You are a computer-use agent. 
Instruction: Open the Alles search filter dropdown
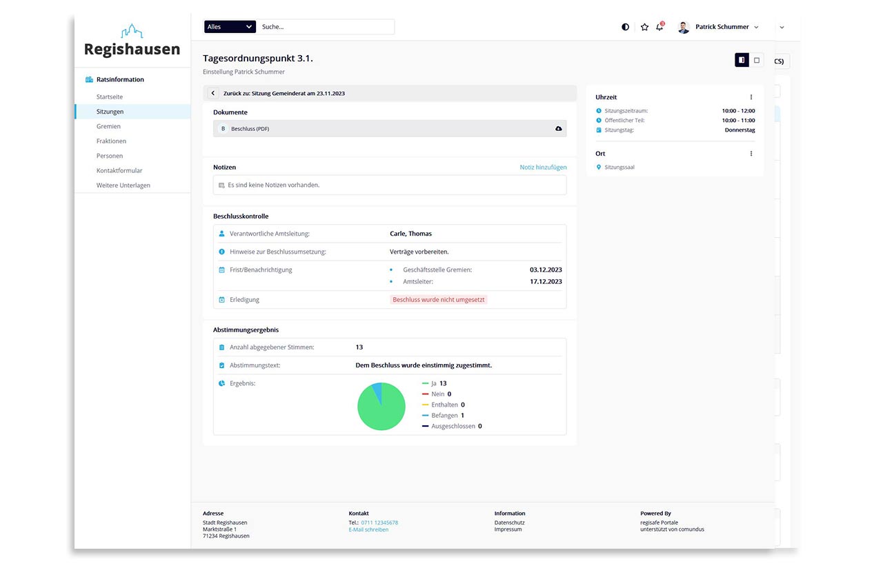229,26
